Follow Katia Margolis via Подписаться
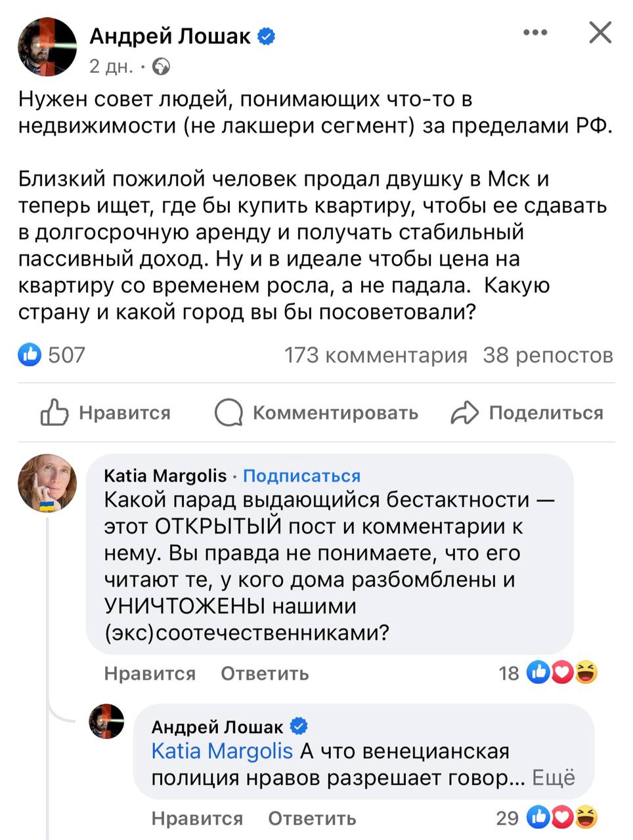 [x=301, y=476]
